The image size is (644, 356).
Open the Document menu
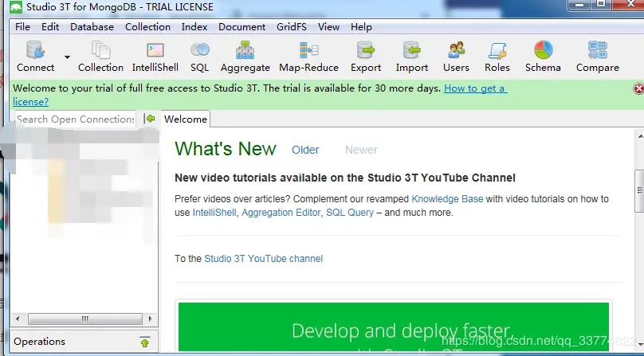[x=242, y=27]
